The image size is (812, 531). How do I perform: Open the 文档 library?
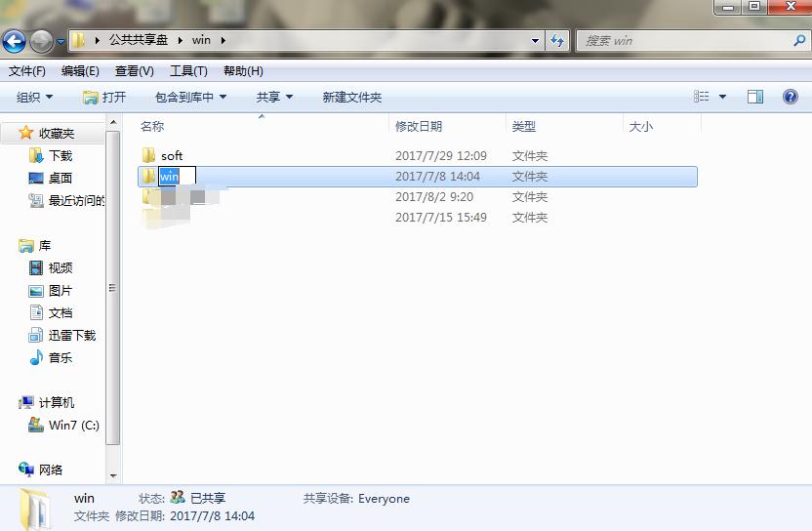tap(61, 313)
